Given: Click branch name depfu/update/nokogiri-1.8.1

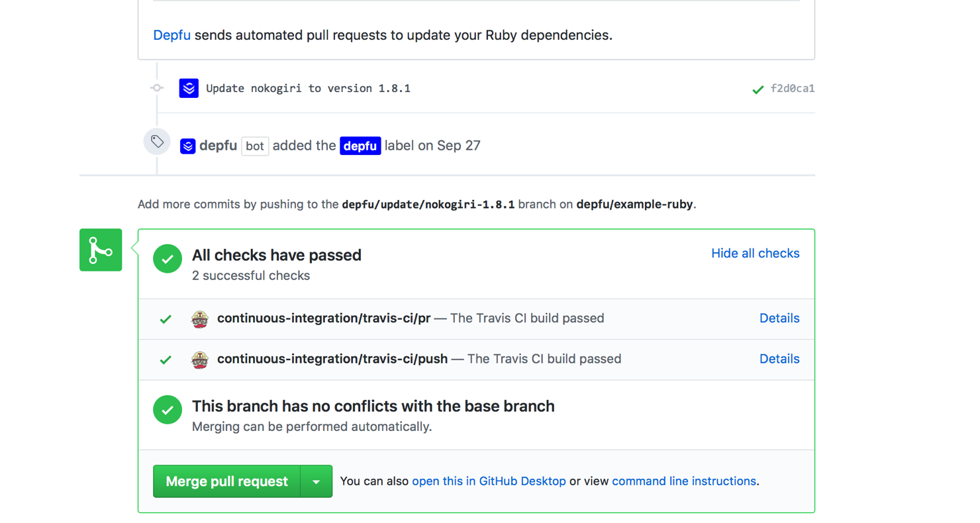Looking at the screenshot, I should [428, 205].
